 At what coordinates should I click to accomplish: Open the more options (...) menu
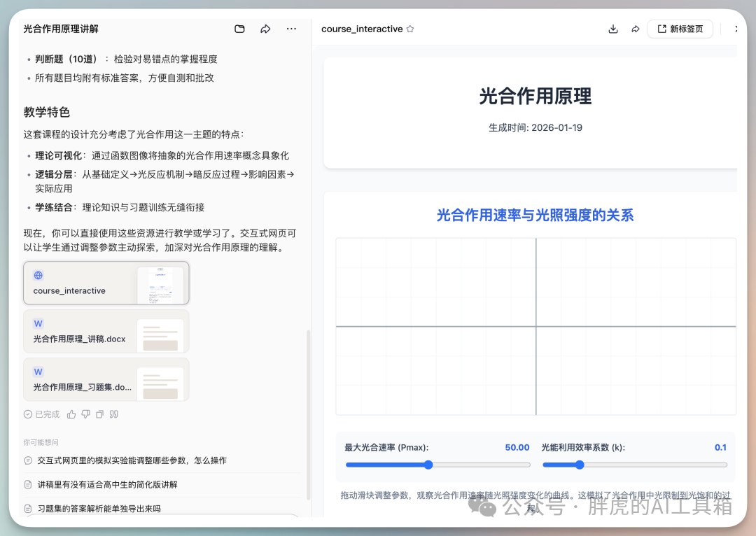tap(291, 29)
